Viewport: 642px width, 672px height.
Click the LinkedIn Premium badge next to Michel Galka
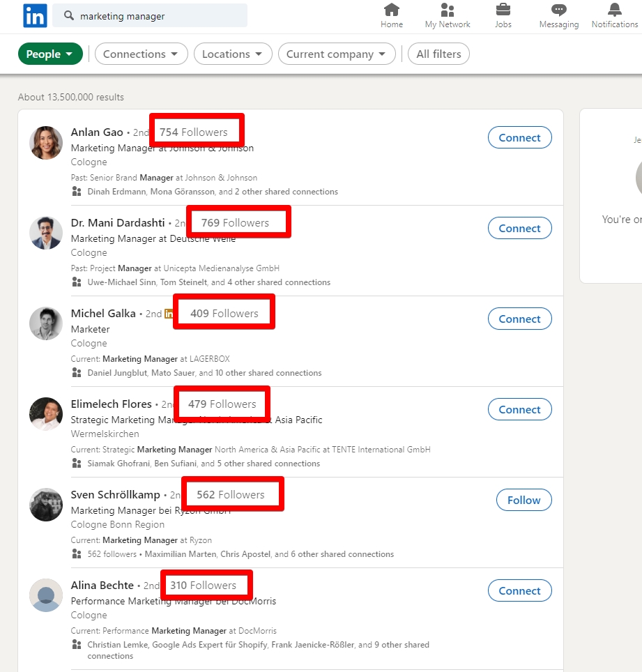point(169,314)
